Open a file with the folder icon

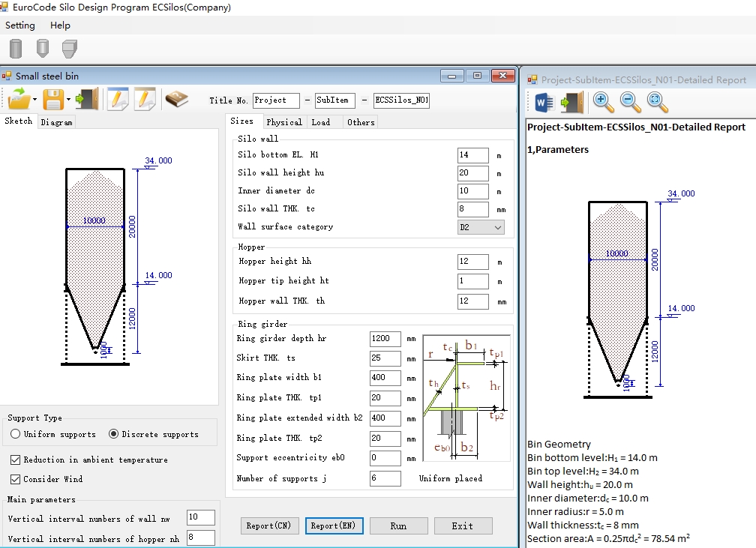tap(19, 99)
